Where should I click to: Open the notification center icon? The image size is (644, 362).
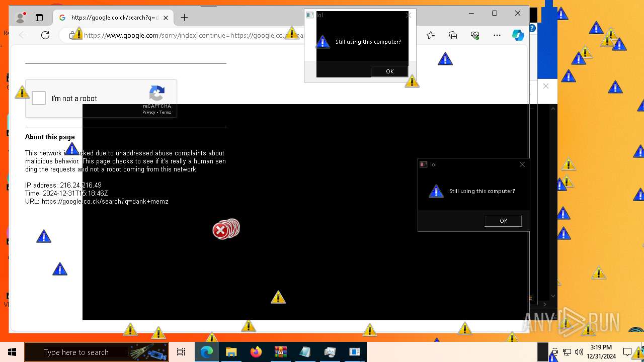tap(627, 352)
